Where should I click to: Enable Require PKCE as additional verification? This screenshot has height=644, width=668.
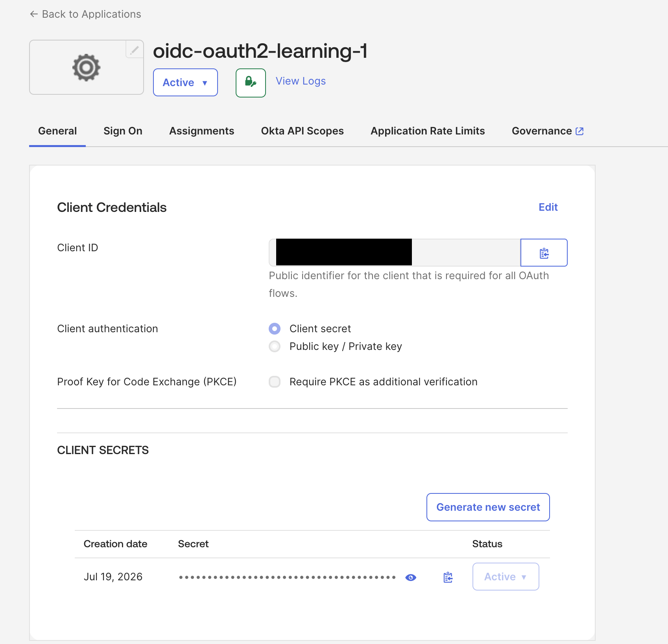click(275, 381)
